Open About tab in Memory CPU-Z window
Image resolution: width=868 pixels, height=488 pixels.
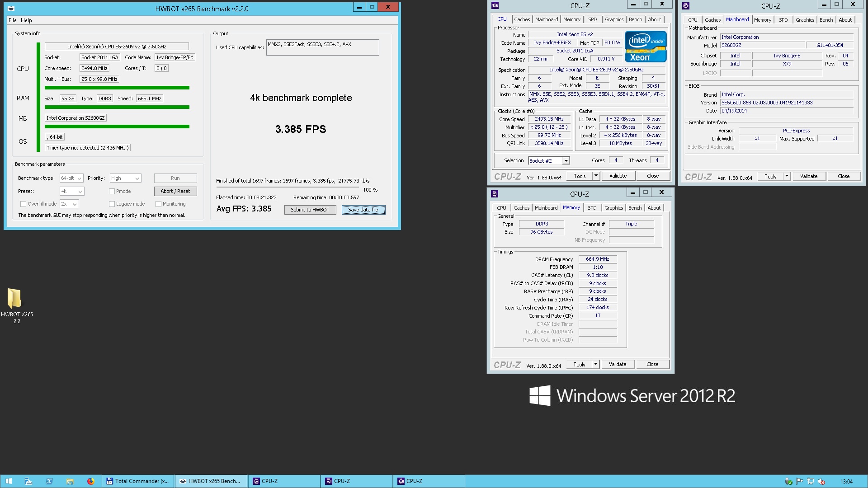point(654,208)
